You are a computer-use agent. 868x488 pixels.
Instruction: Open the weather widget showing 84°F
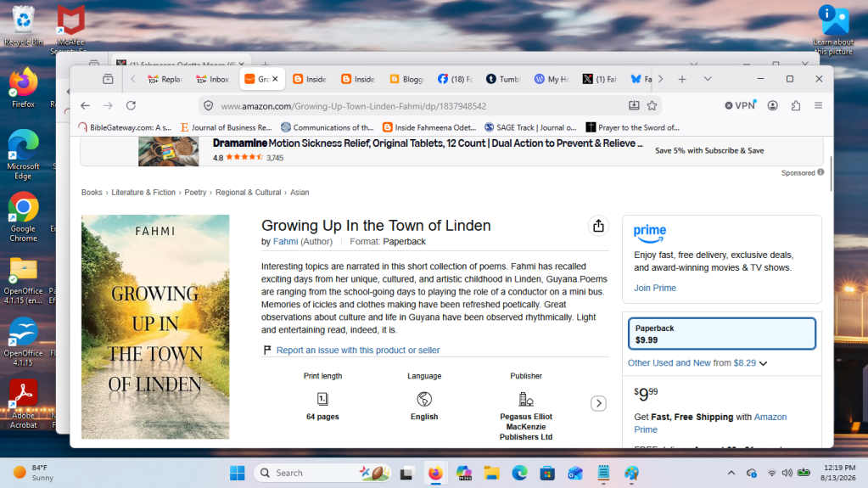(33, 473)
